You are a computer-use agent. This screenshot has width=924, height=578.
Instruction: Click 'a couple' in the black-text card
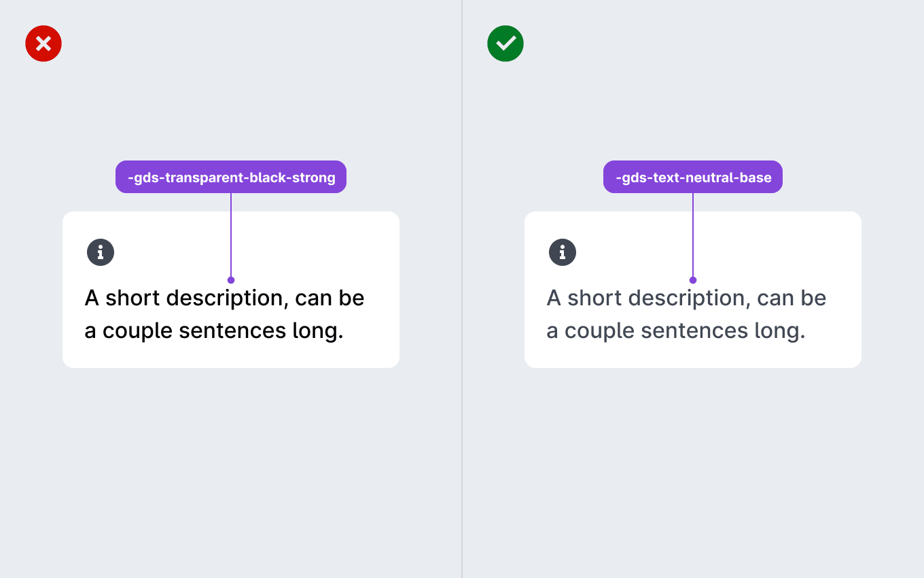pyautogui.click(x=128, y=332)
